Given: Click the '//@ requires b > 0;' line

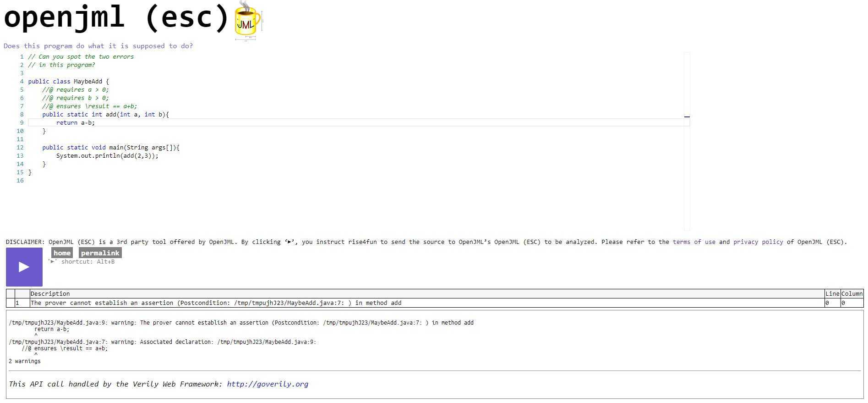Looking at the screenshot, I should pos(76,98).
